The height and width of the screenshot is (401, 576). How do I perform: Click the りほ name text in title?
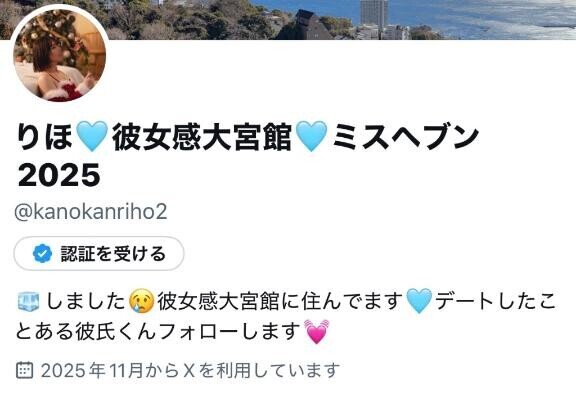pyautogui.click(x=45, y=137)
